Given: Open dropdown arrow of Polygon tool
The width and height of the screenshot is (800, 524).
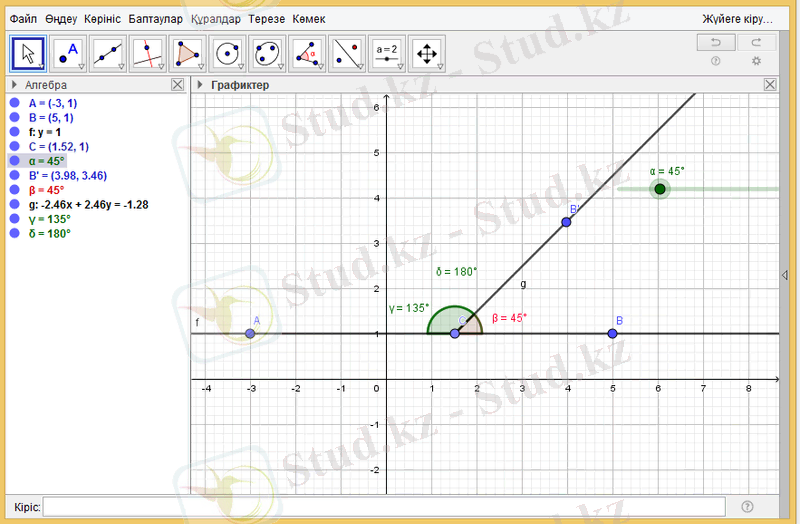Looking at the screenshot, I should (201, 67).
